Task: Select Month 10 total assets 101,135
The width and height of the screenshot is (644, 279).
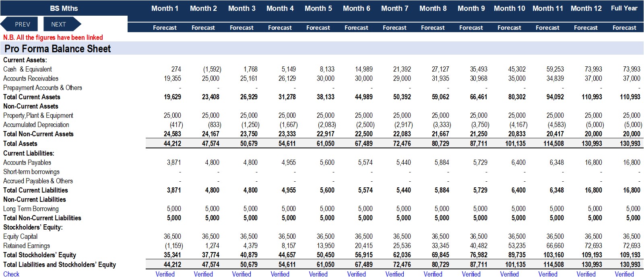Action: 515,144
